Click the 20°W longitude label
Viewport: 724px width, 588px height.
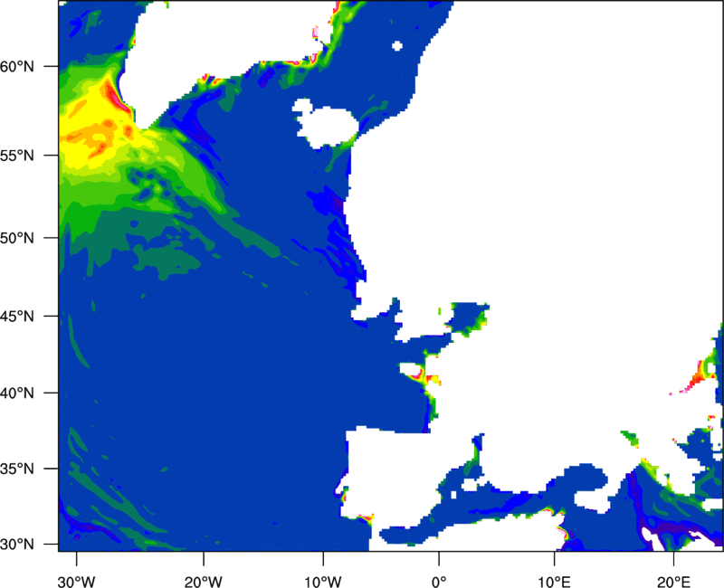pos(203,582)
